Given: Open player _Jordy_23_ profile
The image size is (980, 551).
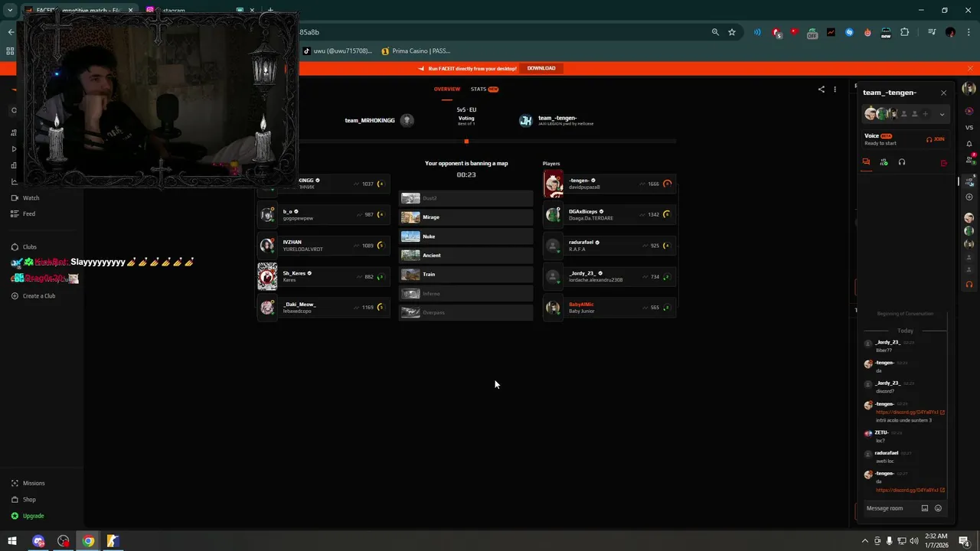Looking at the screenshot, I should click(609, 276).
